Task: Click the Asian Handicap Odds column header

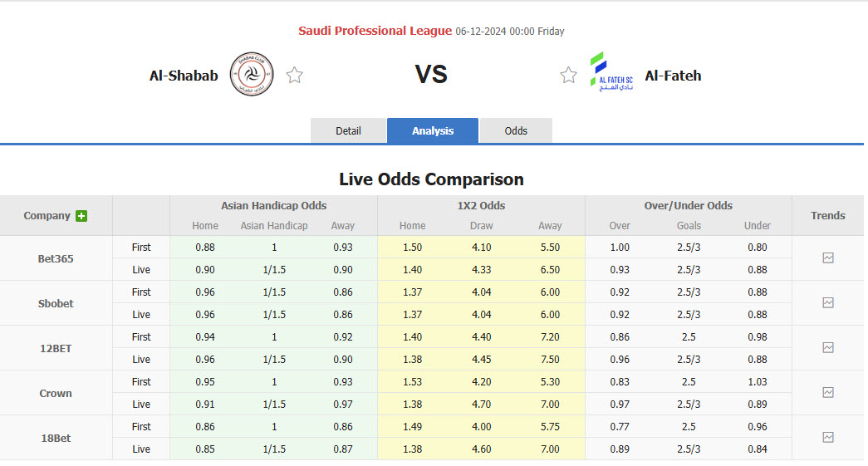Action: [273, 205]
